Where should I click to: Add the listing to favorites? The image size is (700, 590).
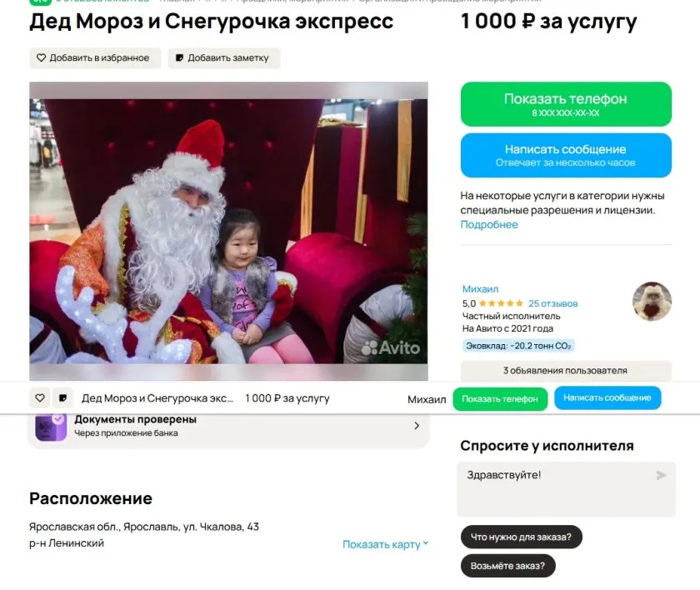(x=95, y=58)
